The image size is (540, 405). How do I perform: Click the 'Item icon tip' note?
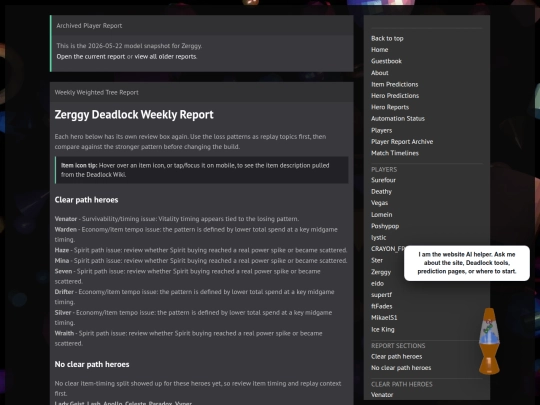(201, 170)
